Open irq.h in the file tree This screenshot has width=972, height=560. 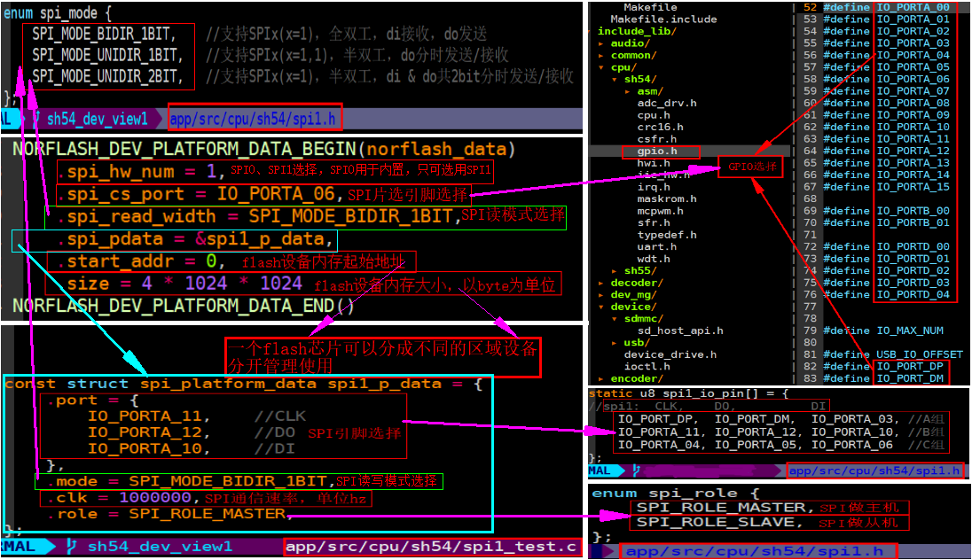[654, 187]
